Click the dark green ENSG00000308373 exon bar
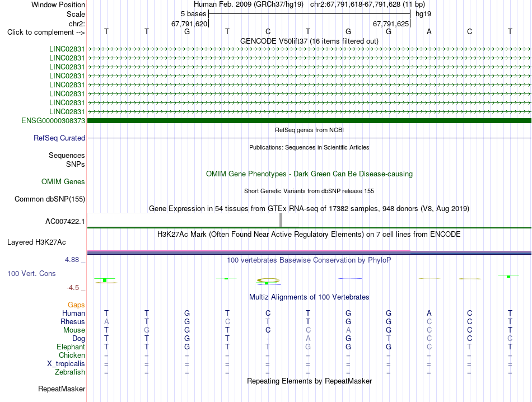The height and width of the screenshot is (402, 532). [x=309, y=121]
